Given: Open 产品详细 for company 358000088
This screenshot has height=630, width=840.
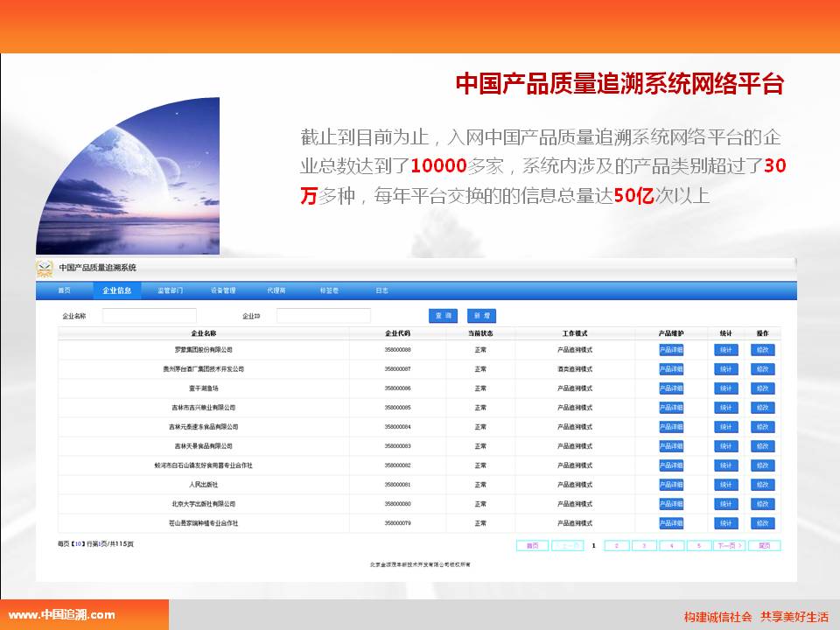Looking at the screenshot, I should pos(671,350).
